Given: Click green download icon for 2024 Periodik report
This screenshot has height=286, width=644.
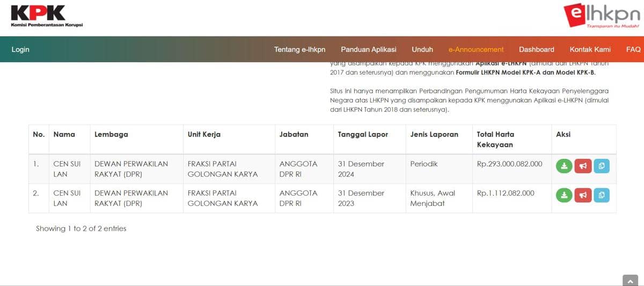Looking at the screenshot, I should coord(563,166).
